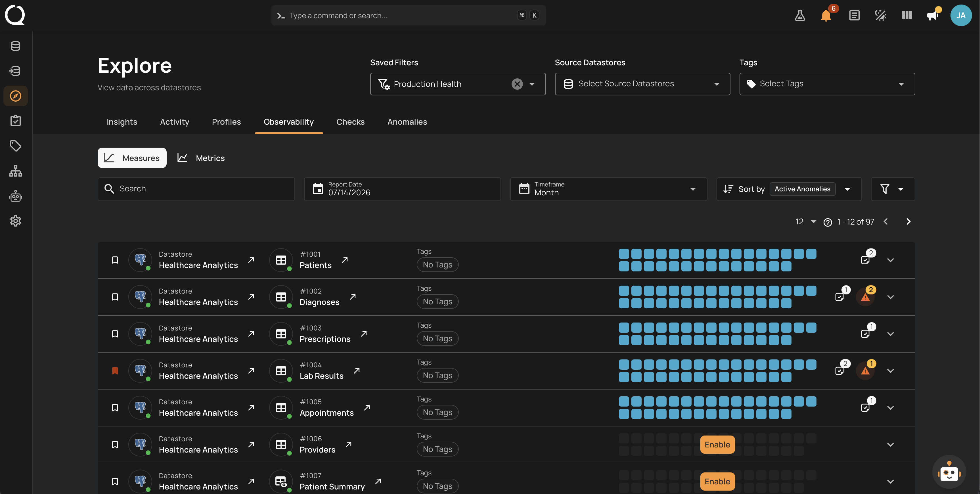Switch to Checks tab
The image size is (980, 494).
(x=350, y=122)
